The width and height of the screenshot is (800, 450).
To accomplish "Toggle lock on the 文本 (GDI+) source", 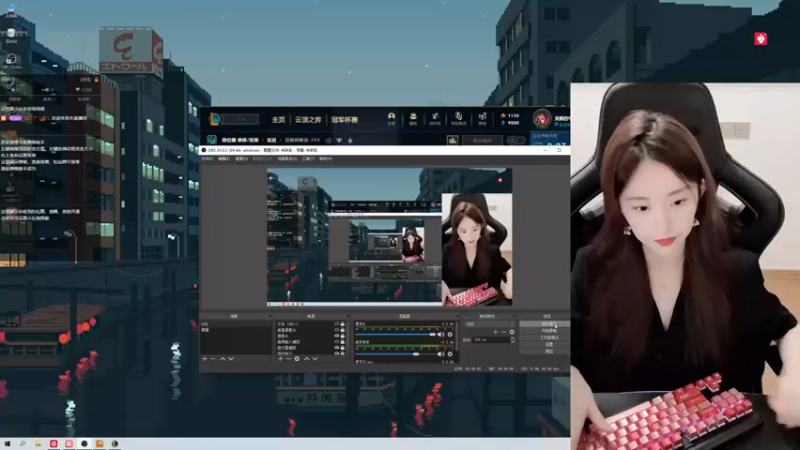I will 342,324.
